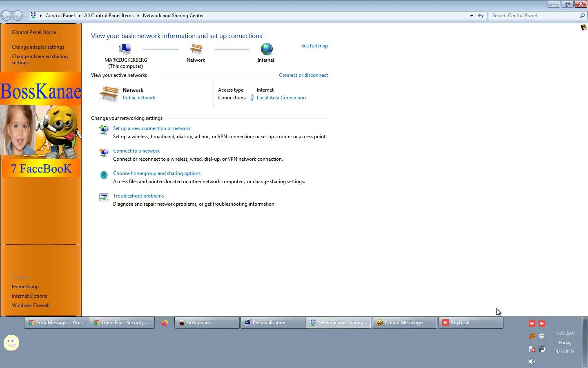
Task: Expand the arrow after Control Panel breadcrumb
Action: tap(79, 16)
